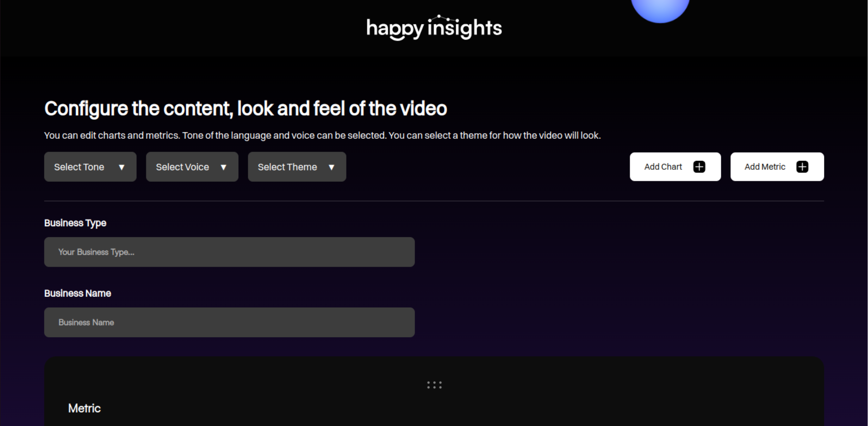This screenshot has height=426, width=868.
Task: Click the 'Configure the content, look and feel' heading
Action: coord(245,109)
